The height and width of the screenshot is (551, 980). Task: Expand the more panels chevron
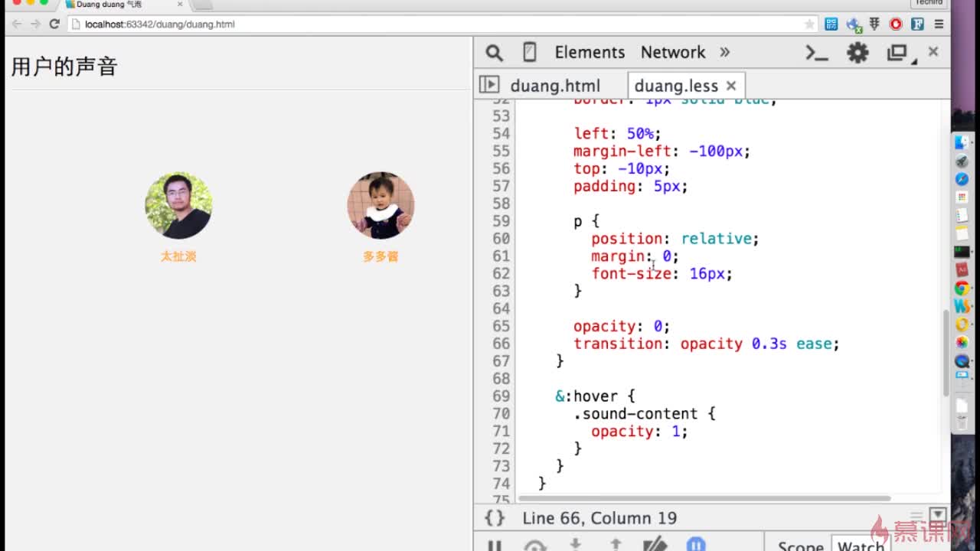[x=724, y=52]
